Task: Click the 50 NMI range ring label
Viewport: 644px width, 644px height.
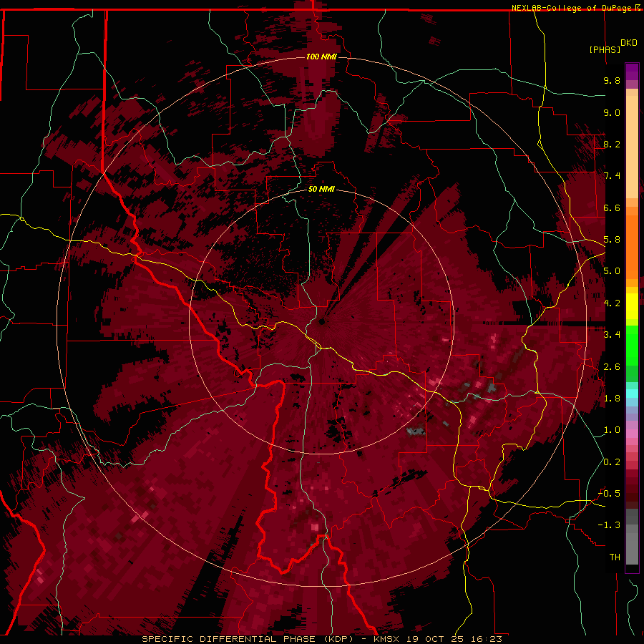Action: [321, 189]
